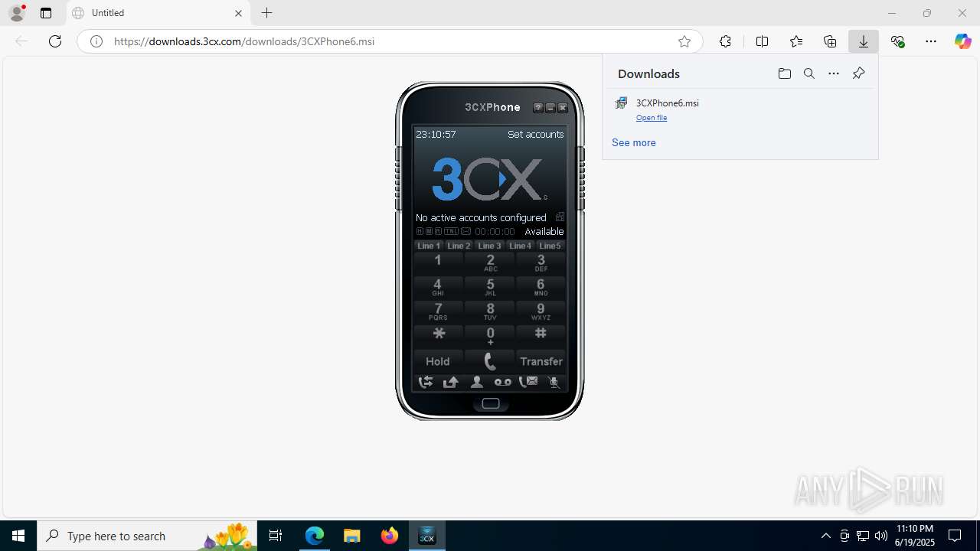Open call history icon in bottom bar
The width and height of the screenshot is (980, 551).
coord(425,382)
